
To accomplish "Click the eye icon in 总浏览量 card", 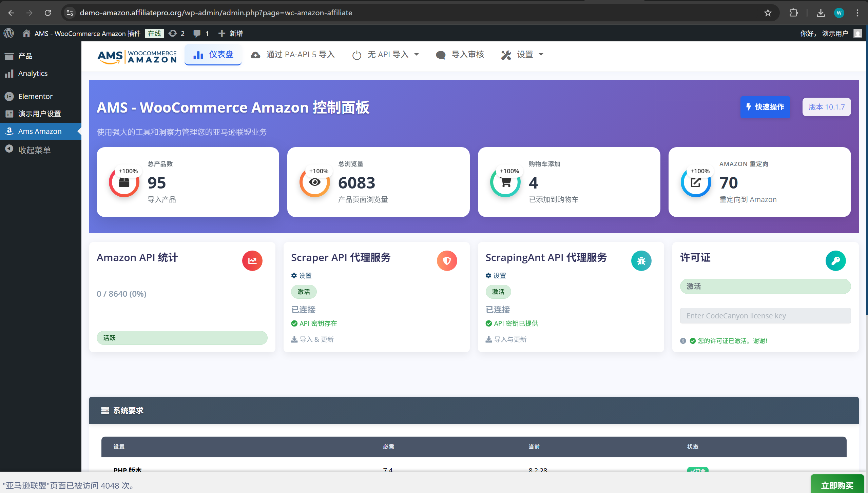I will [x=315, y=182].
